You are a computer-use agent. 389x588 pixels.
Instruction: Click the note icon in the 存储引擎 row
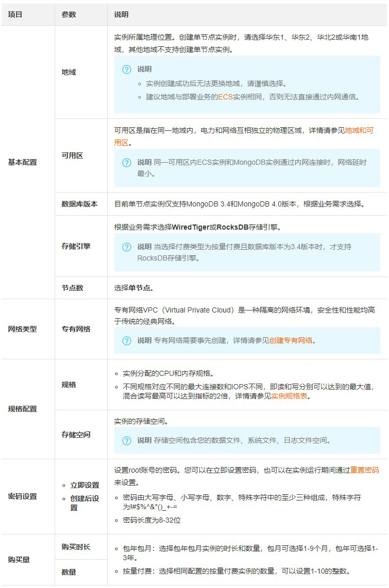[x=126, y=247]
